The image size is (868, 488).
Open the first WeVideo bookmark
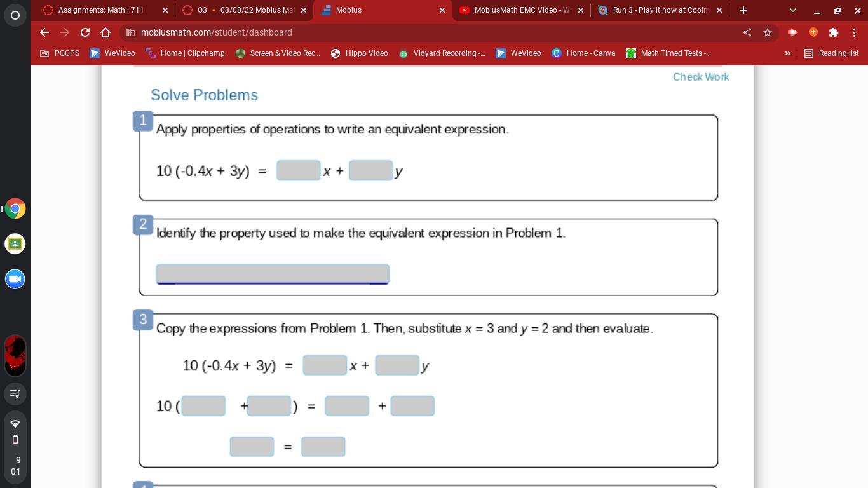tap(112, 53)
